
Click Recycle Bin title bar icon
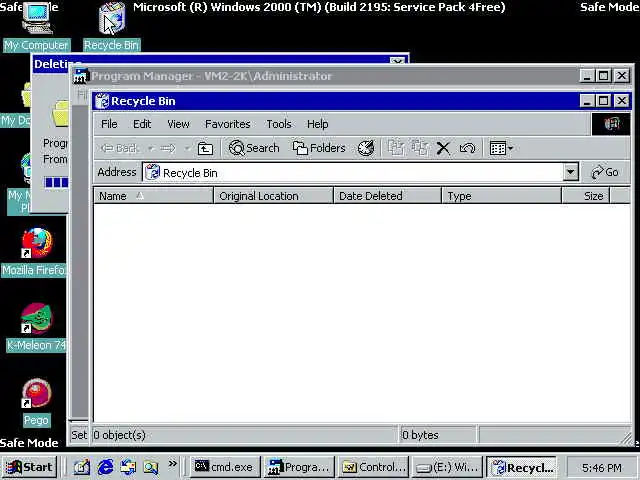102,101
